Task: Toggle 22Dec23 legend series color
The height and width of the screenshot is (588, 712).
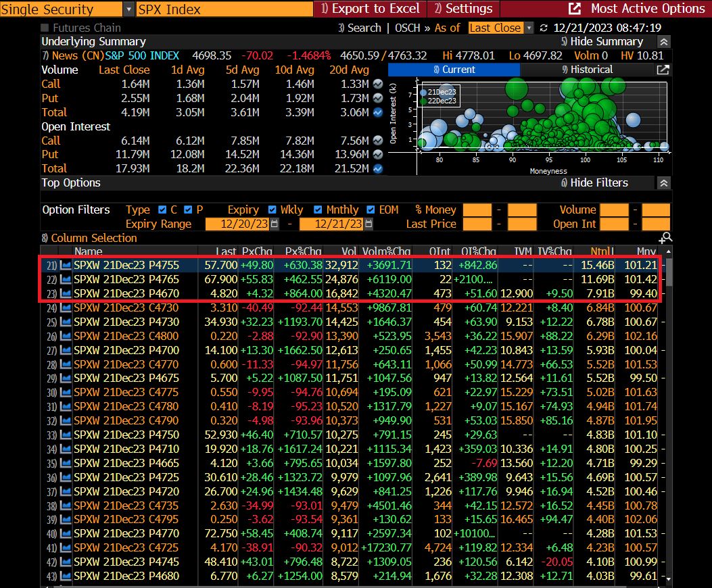Action: (423, 101)
